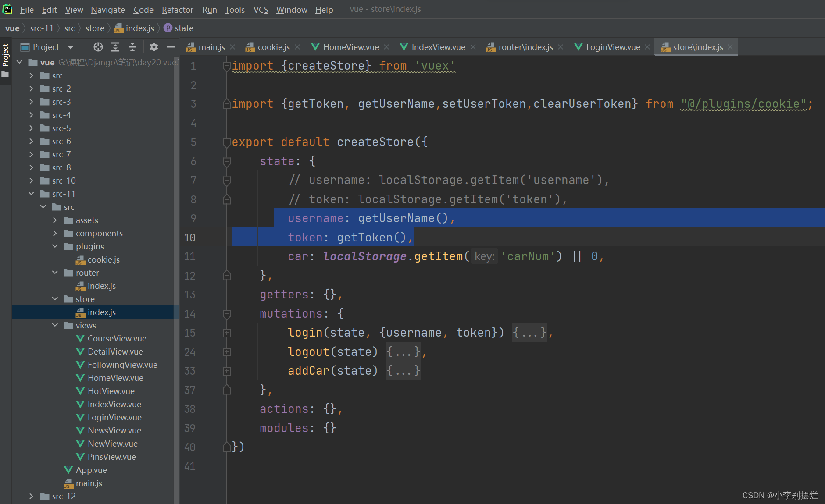
Task: Open the Tools menu
Action: tap(235, 10)
